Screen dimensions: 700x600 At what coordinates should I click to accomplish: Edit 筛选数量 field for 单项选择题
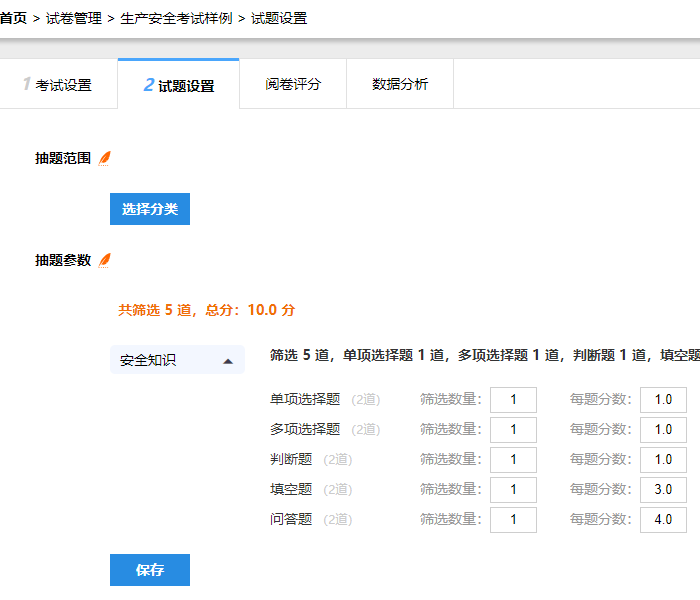click(513, 400)
